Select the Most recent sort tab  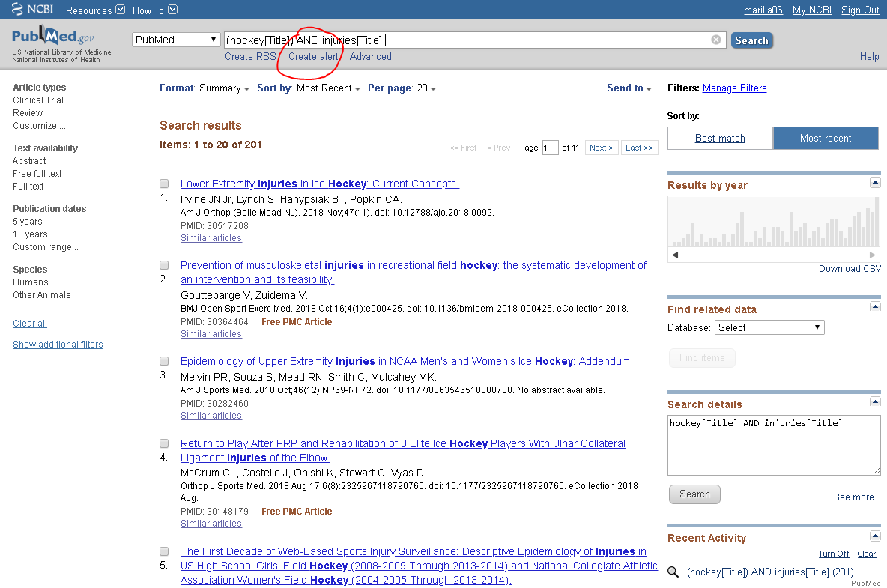826,138
